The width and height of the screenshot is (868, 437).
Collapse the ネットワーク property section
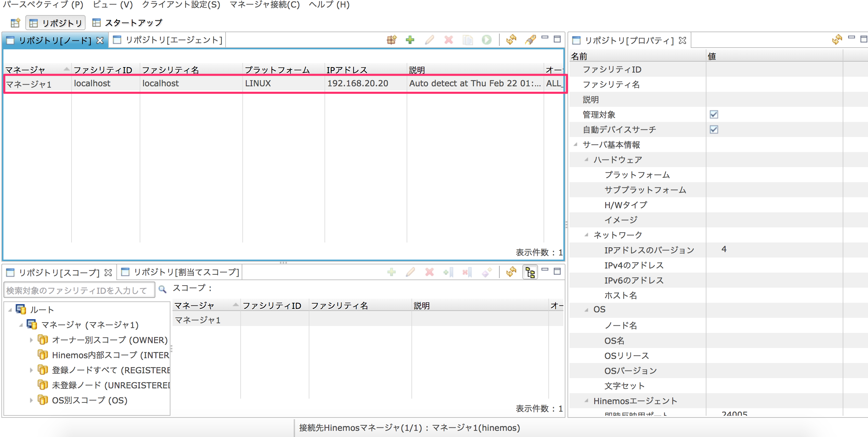[x=587, y=235]
